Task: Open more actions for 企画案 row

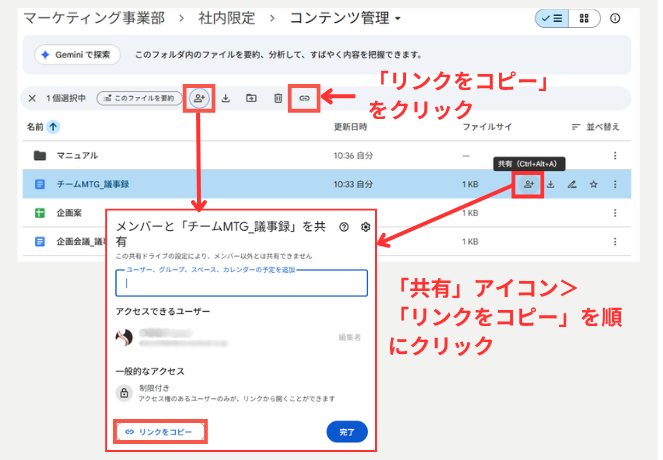Action: pyautogui.click(x=615, y=213)
